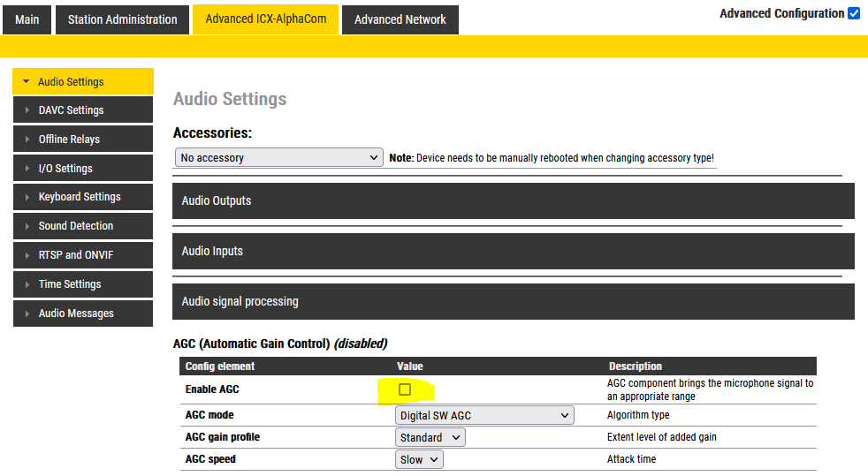Screen dimensions: 868x476
Task: Click the Keyboard Settings arrow icon
Action: pyautogui.click(x=27, y=197)
